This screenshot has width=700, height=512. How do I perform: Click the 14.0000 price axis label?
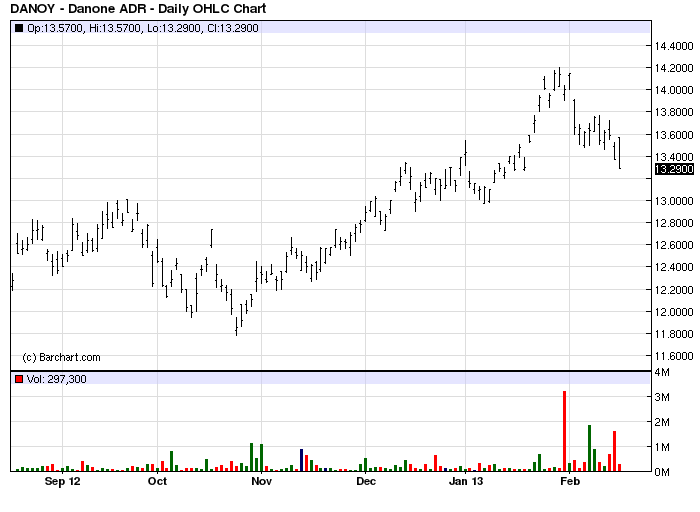[674, 90]
